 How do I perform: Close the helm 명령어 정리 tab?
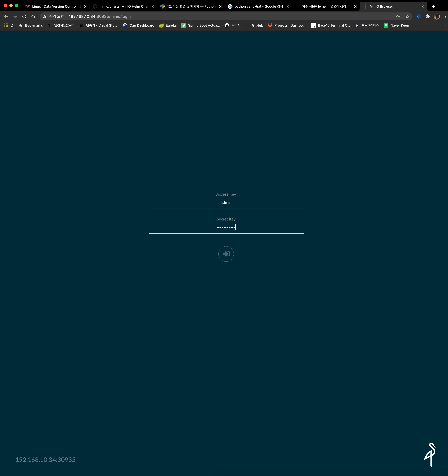click(x=355, y=7)
